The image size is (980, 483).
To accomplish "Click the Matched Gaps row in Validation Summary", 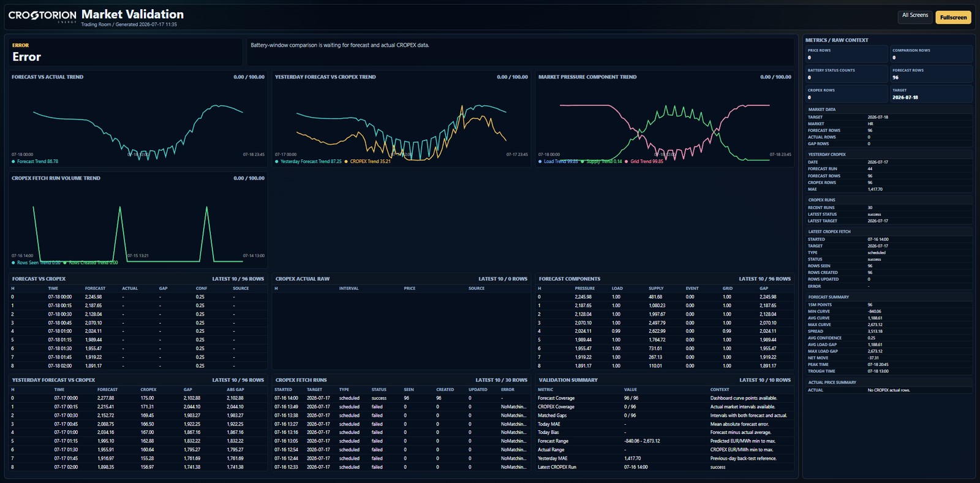I will click(x=665, y=416).
